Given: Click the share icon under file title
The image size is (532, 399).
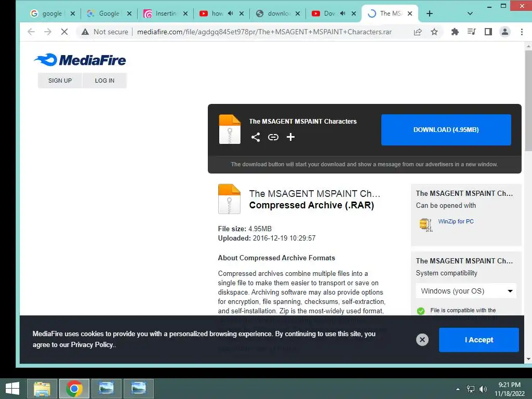Looking at the screenshot, I should [256, 137].
